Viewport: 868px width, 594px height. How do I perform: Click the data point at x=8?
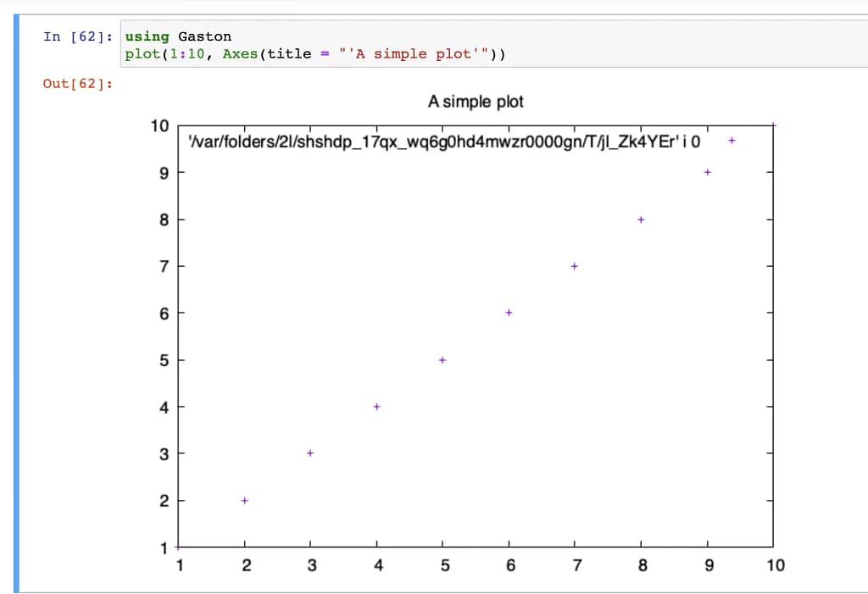[x=641, y=219]
